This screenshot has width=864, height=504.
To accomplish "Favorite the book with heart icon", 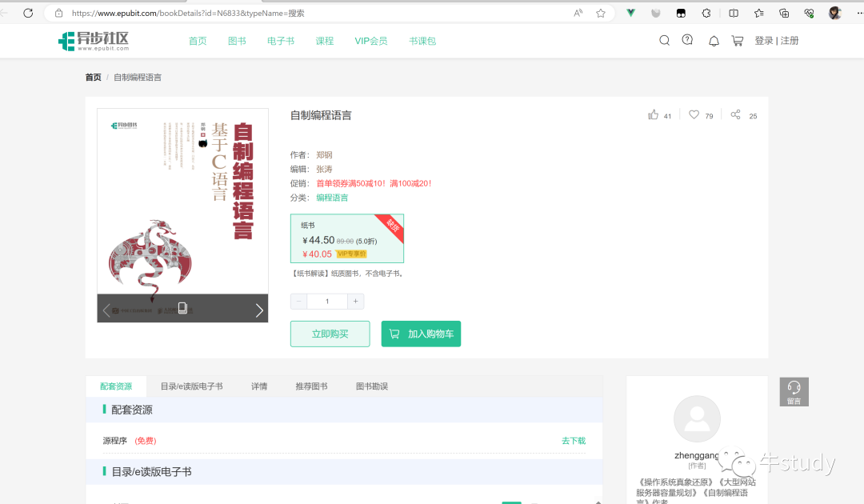I will [694, 114].
